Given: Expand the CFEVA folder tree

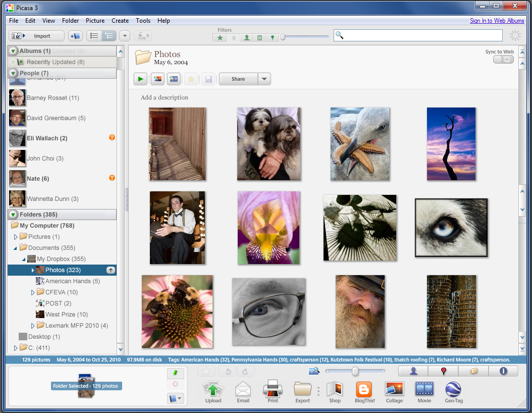Looking at the screenshot, I should [x=33, y=292].
